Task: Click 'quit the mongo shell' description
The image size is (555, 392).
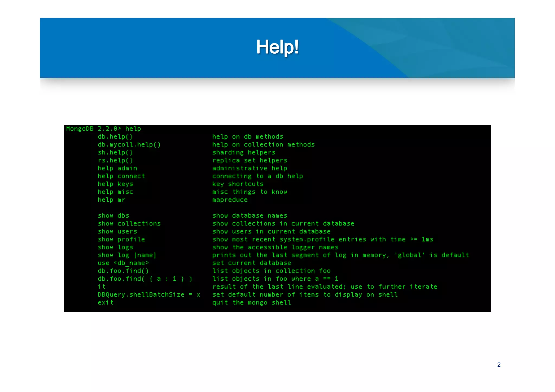Action: click(251, 303)
